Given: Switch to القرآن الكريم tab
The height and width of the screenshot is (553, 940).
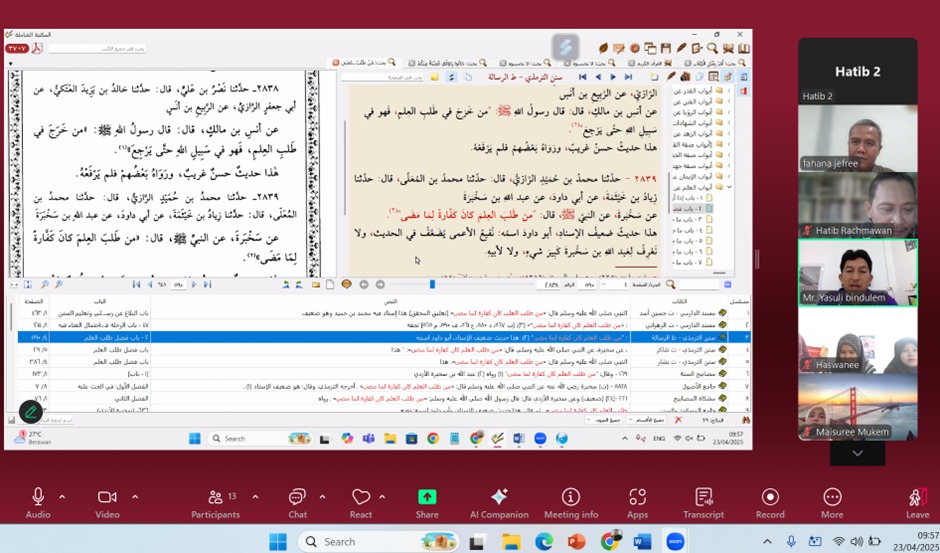Looking at the screenshot, I should click(x=650, y=62).
